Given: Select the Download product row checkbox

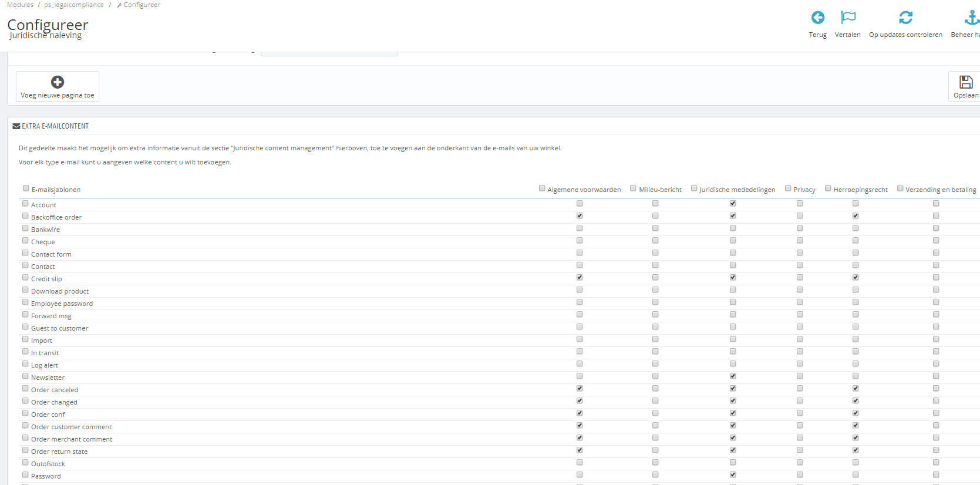Looking at the screenshot, I should point(25,290).
